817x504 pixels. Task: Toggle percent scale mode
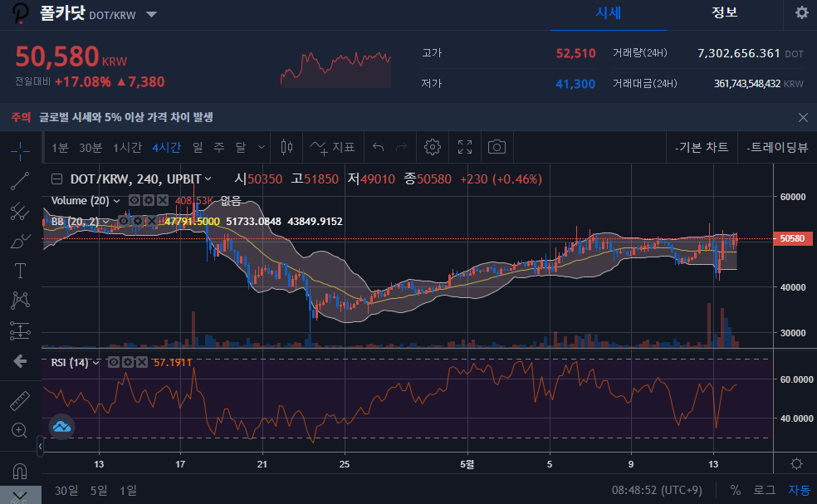[735, 490]
